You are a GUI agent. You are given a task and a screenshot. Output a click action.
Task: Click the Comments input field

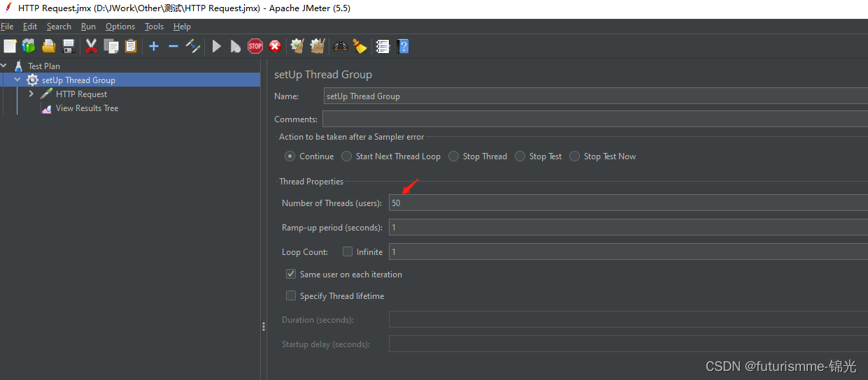click(595, 119)
